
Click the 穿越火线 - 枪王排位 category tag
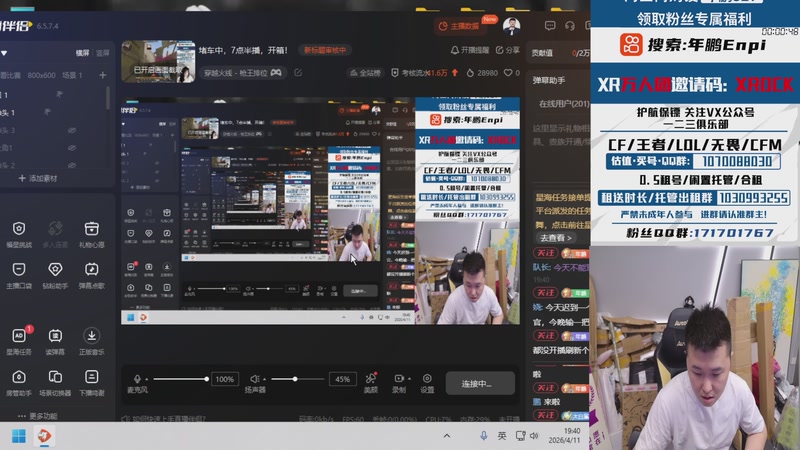coord(243,73)
